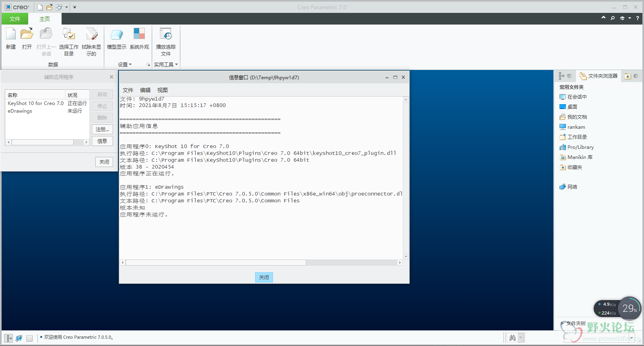The width and height of the screenshot is (644, 346).
Task: Click the search magnifier icon in ribbon bar
Action: pos(613,18)
